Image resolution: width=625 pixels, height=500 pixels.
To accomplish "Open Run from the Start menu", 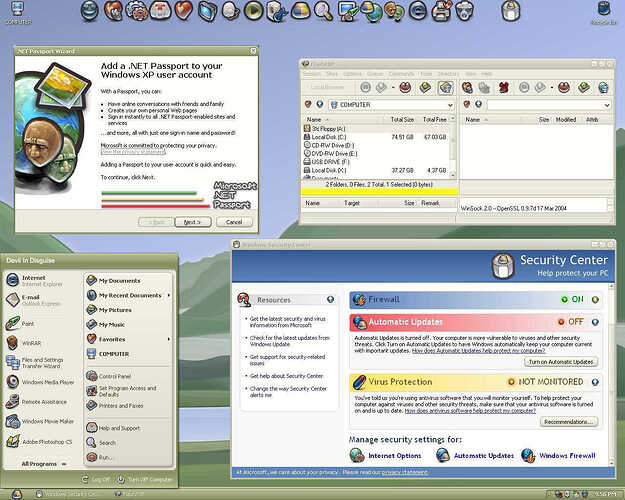I will [106, 456].
